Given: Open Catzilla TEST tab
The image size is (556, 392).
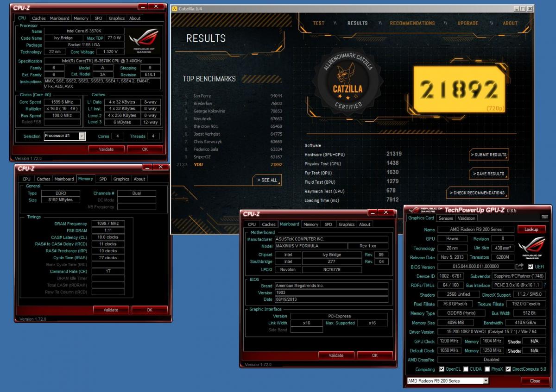Looking at the screenshot, I should pos(319,23).
